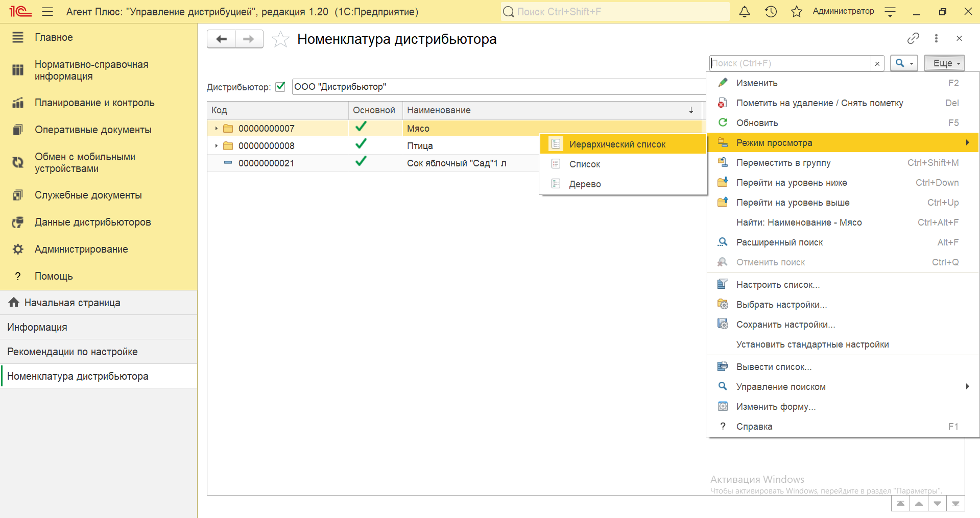
Task: Close the Номенклатура дистрибьютора form
Action: pos(959,38)
